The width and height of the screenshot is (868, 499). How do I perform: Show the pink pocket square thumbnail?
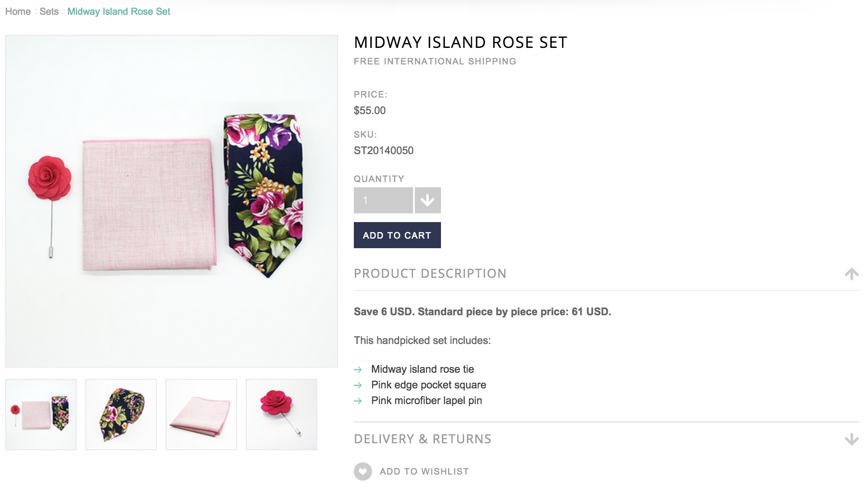tap(201, 415)
